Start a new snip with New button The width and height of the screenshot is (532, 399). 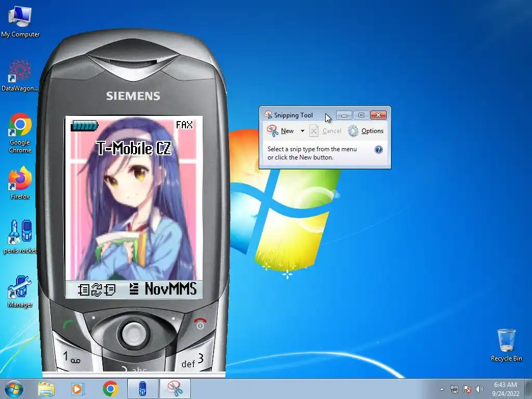click(x=280, y=131)
